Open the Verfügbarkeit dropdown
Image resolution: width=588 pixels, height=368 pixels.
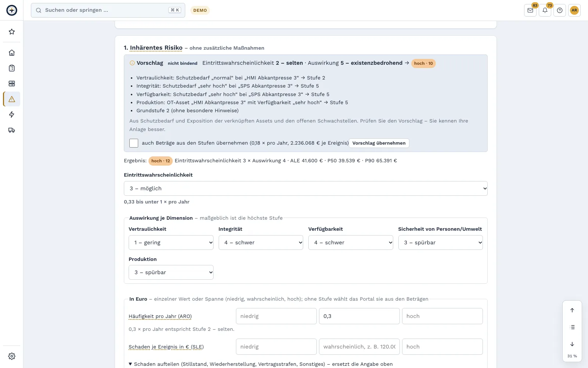[351, 243]
